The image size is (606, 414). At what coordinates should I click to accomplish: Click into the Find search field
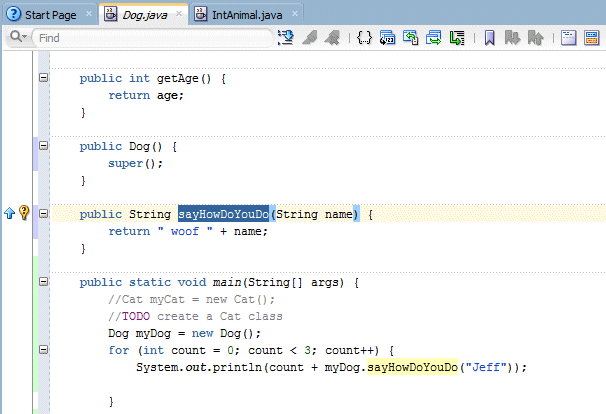coord(152,38)
